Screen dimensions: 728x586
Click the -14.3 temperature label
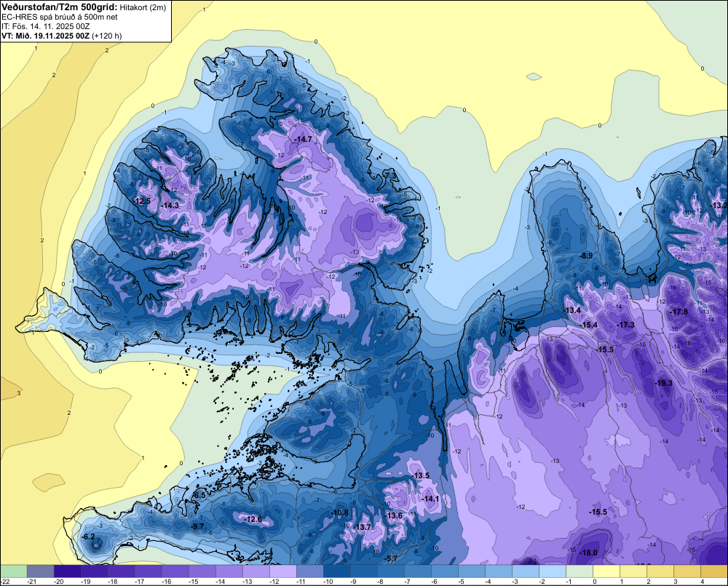[x=170, y=205]
